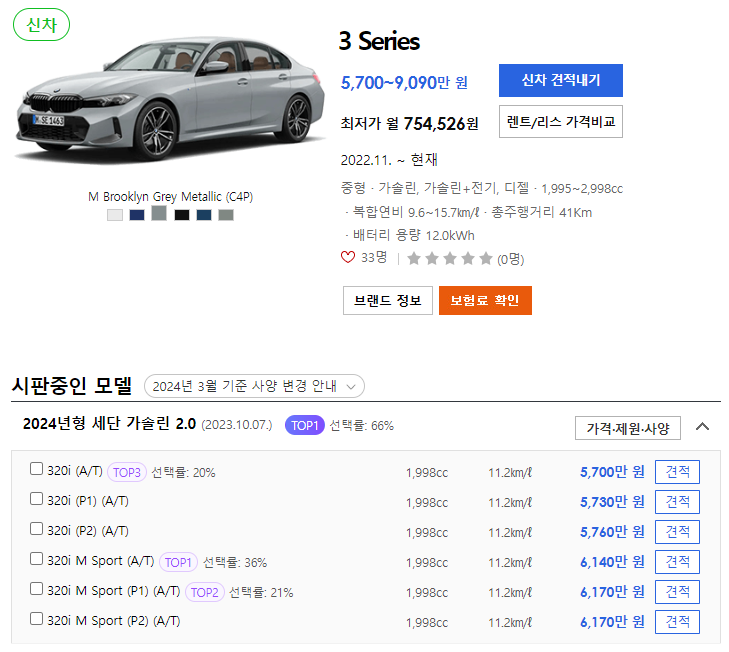Click the 5,700~9,090만 원 price range
This screenshot has width=729, height=652.
coord(404,83)
